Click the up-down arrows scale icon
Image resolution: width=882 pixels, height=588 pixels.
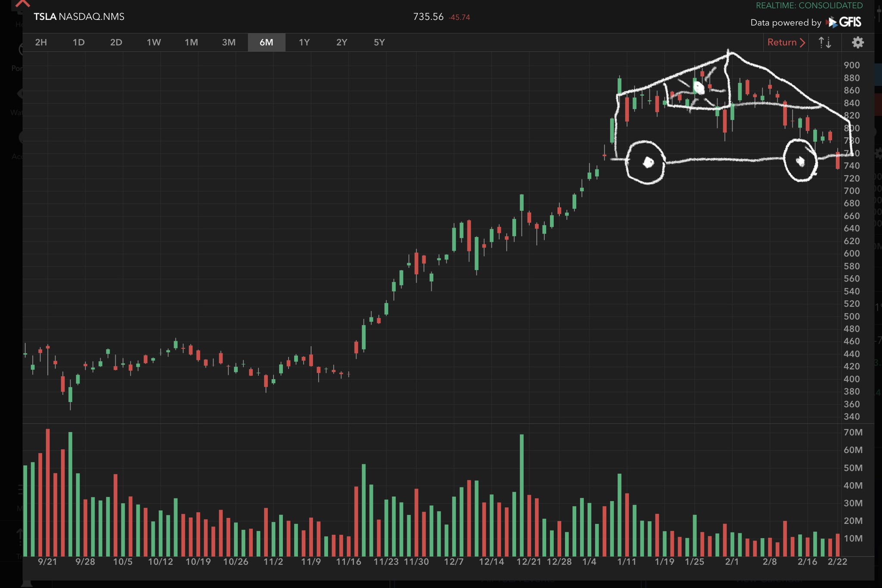click(825, 42)
